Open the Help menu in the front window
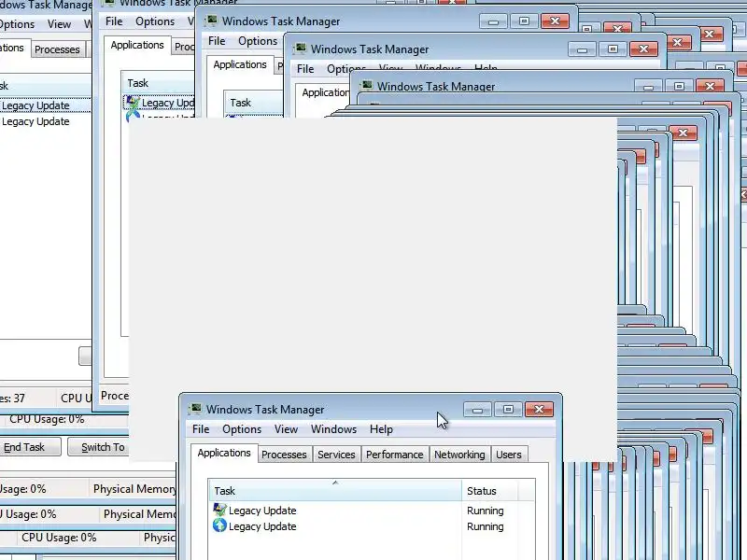The image size is (747, 560). coord(381,429)
